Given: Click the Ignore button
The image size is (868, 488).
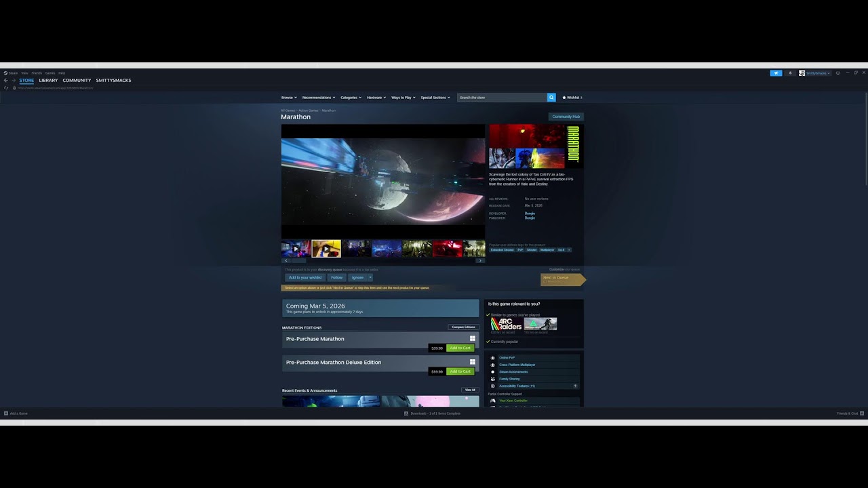Looking at the screenshot, I should [357, 277].
